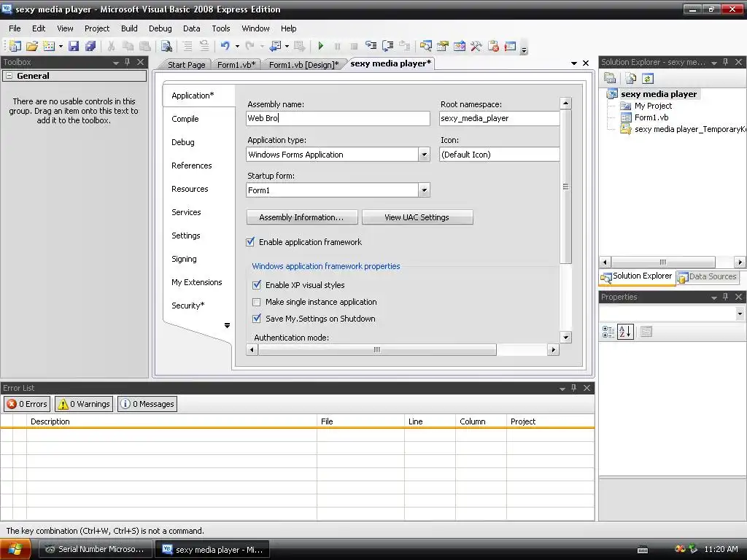
Task: Click the blue Undo arrow icon
Action: click(x=225, y=46)
